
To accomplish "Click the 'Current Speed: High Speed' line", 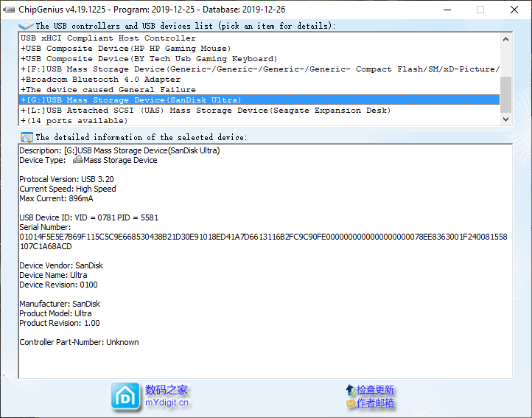I will tap(68, 189).
